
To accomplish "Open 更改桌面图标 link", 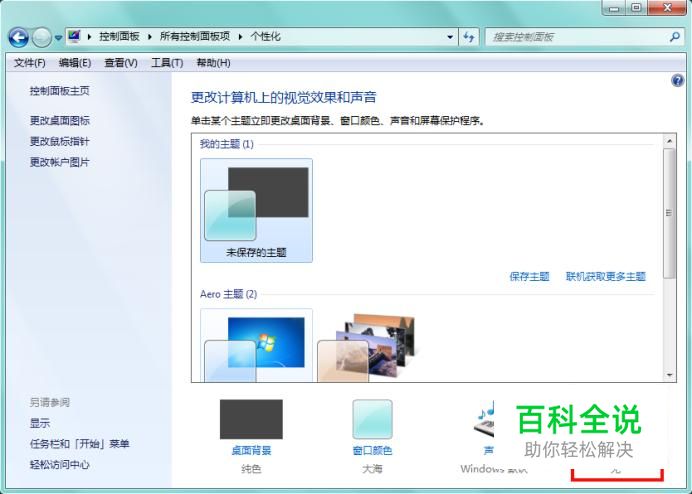I will tap(60, 121).
